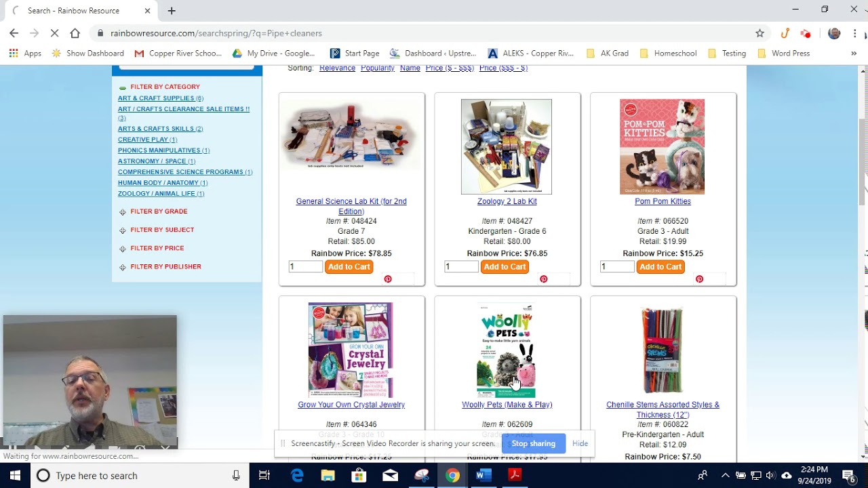Open File Explorer from the taskbar
868x488 pixels.
(328, 475)
